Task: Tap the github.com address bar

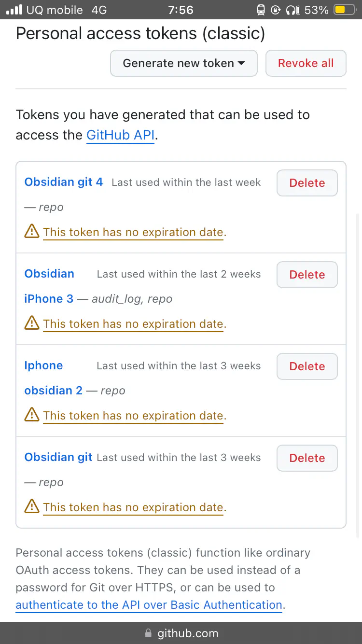Action: click(187, 633)
